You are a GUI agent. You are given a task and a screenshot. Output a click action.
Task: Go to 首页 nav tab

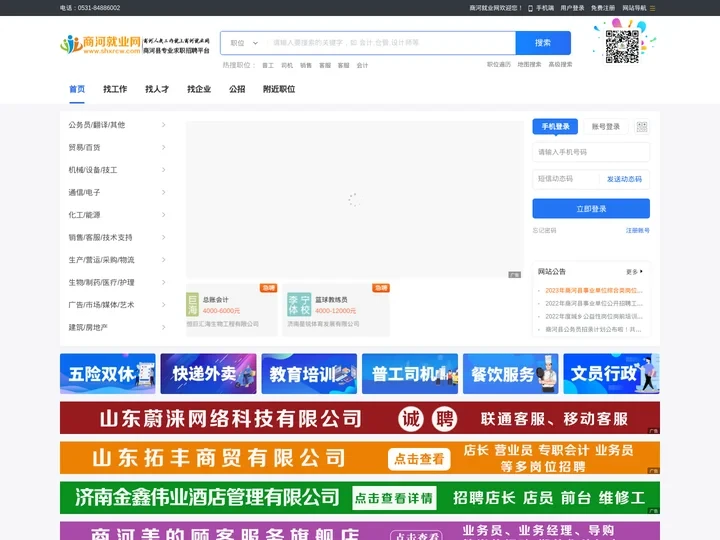pos(77,89)
